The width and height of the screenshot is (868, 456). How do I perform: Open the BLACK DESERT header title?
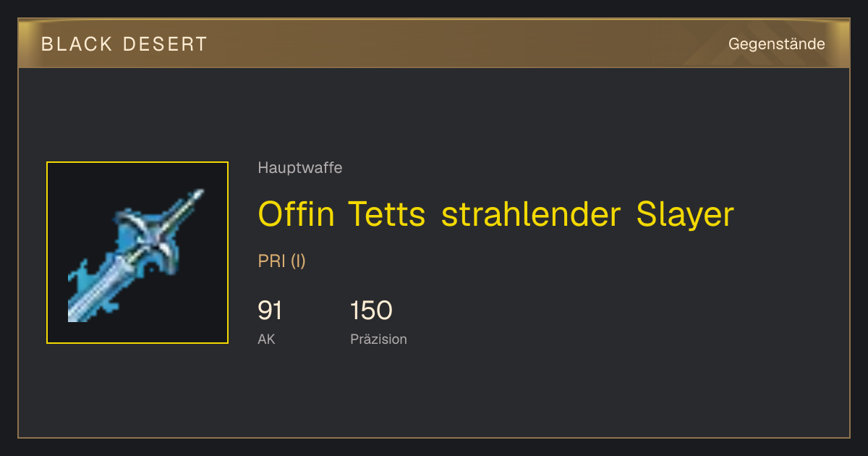coord(124,44)
